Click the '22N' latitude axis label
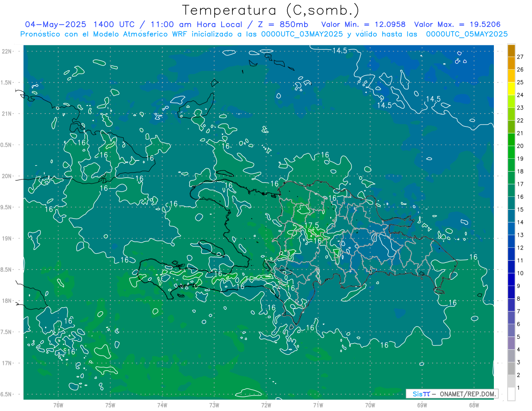 pos(6,51)
